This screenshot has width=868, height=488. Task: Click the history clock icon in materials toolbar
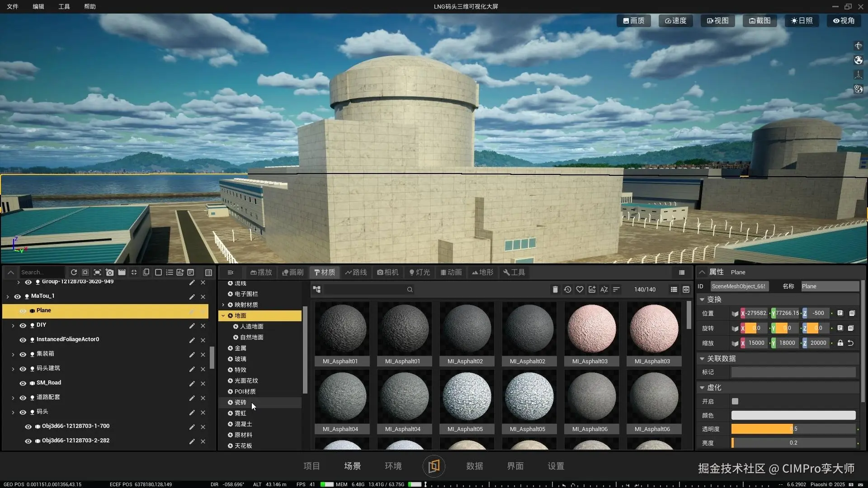pyautogui.click(x=567, y=290)
